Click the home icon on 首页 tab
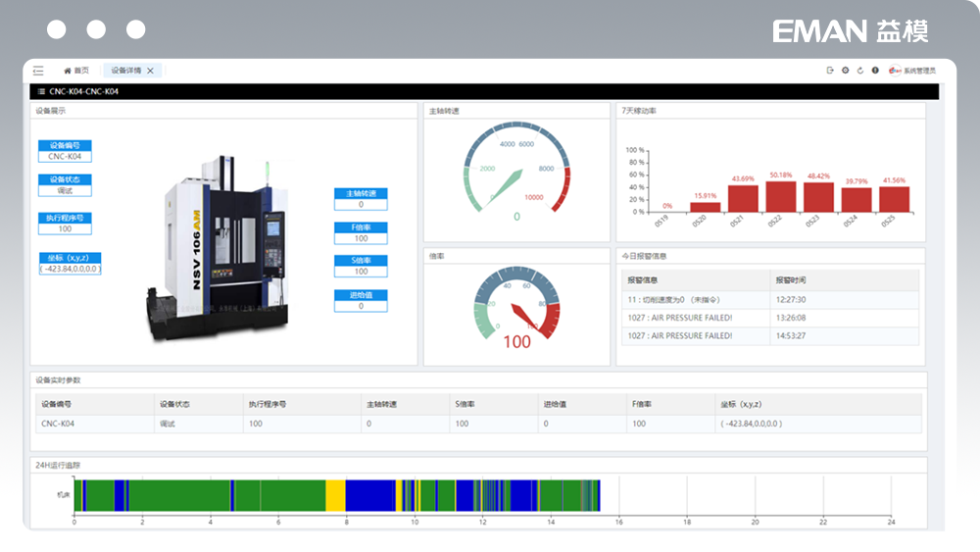The image size is (980, 552). pos(68,71)
